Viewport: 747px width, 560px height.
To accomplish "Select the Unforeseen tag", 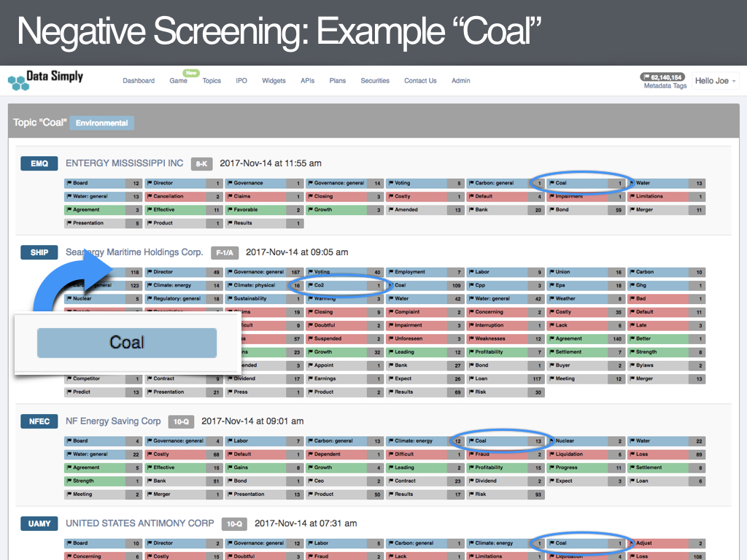I will click(425, 338).
